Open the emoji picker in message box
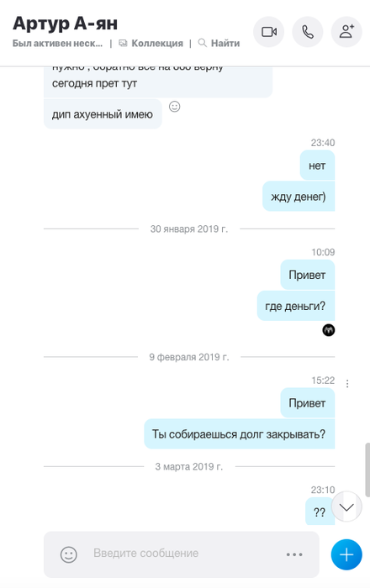 pos(69,554)
